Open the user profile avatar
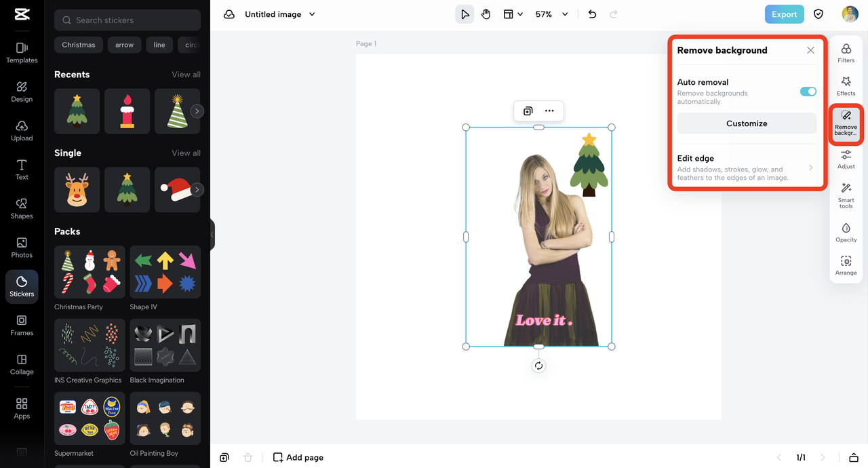Image resolution: width=868 pixels, height=468 pixels. [x=850, y=14]
